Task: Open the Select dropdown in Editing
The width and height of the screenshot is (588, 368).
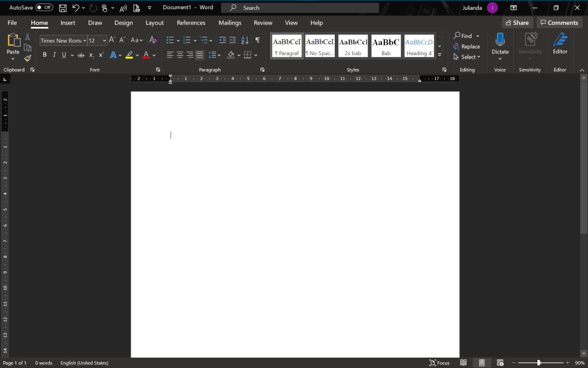Action: 467,57
